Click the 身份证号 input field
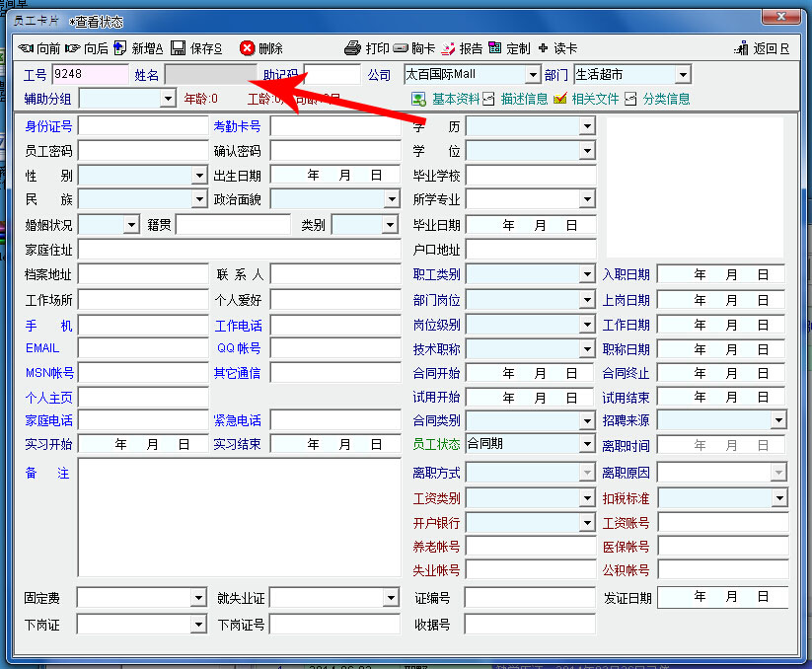The height and width of the screenshot is (669, 812). [x=143, y=126]
